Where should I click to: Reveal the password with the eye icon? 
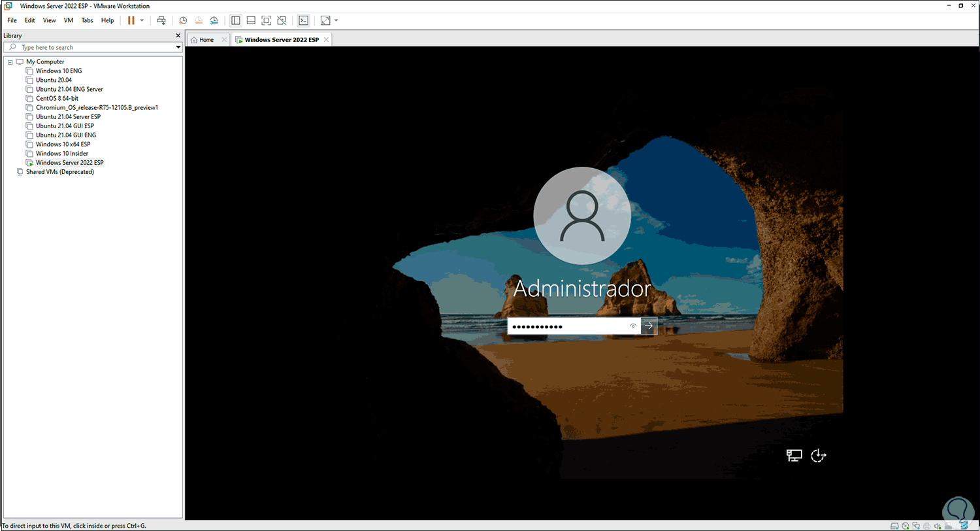(x=633, y=326)
